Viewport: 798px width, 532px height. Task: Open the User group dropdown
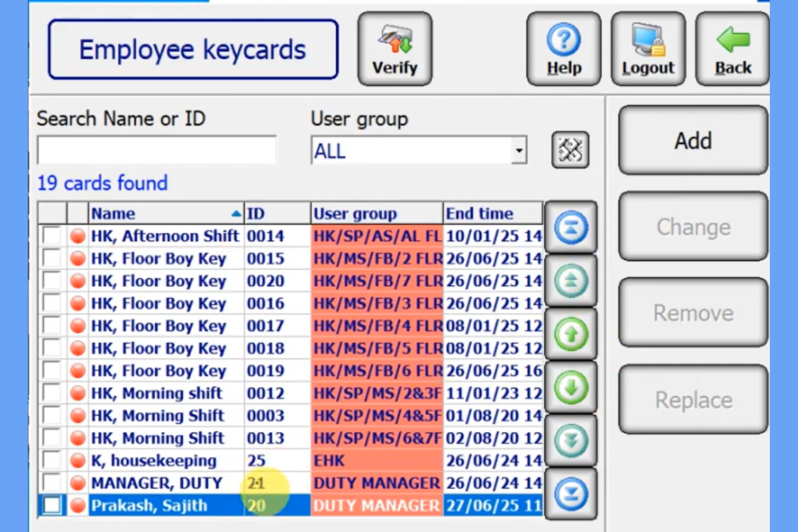(519, 150)
